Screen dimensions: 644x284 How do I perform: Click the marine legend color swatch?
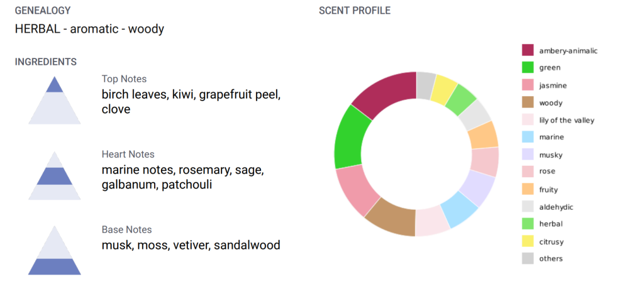pos(528,137)
